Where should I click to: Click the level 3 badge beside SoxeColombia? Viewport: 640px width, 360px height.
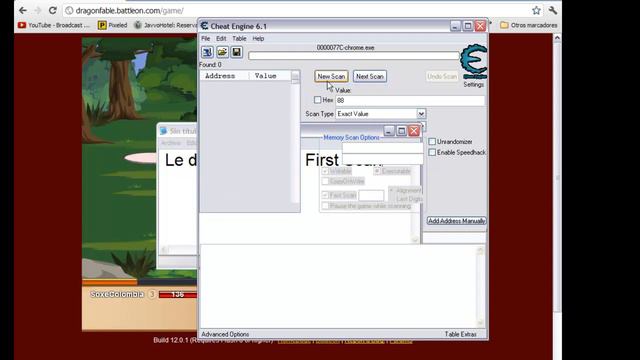tap(151, 294)
